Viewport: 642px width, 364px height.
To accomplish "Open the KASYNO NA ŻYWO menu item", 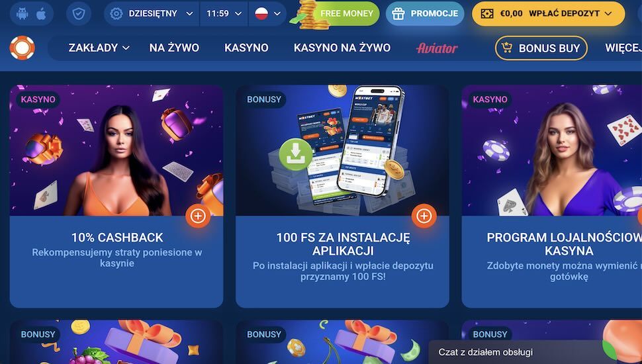I will pos(342,48).
